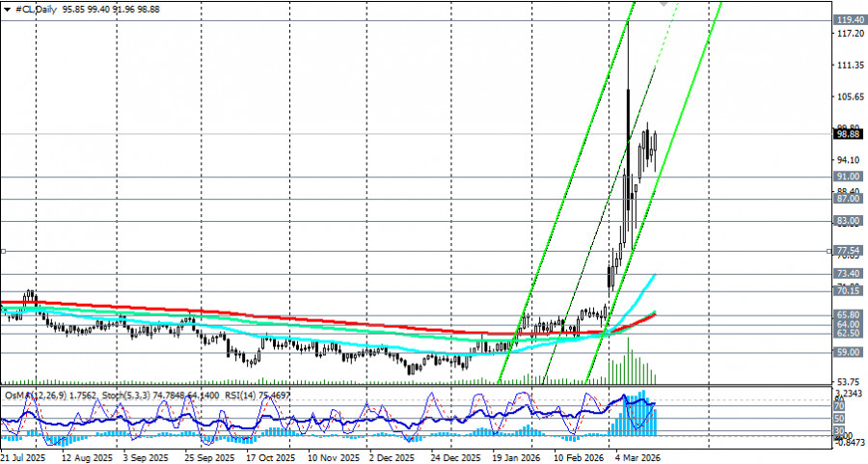The width and height of the screenshot is (868, 464).
Task: Select the current price tag 98.88
Action: (849, 134)
